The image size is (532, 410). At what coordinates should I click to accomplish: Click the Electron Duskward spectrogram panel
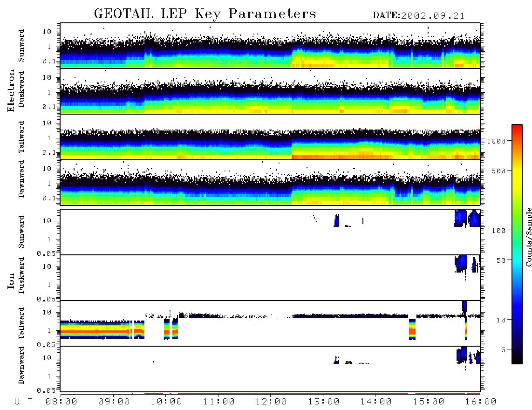(x=270, y=91)
